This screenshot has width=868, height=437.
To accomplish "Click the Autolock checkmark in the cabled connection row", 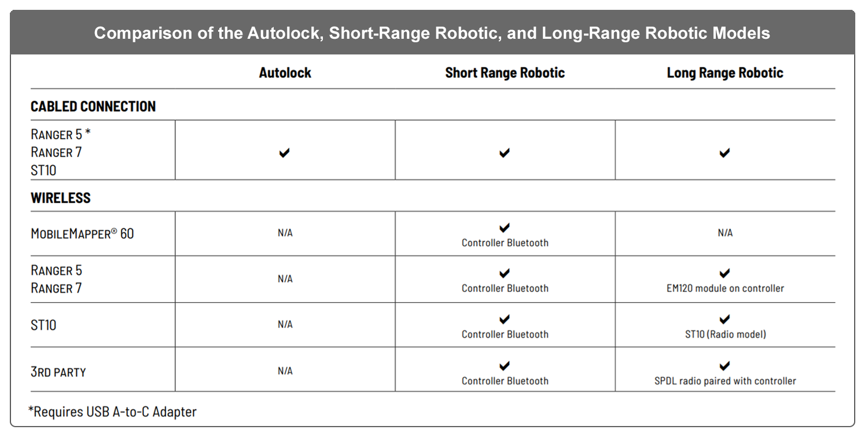I will (x=284, y=153).
